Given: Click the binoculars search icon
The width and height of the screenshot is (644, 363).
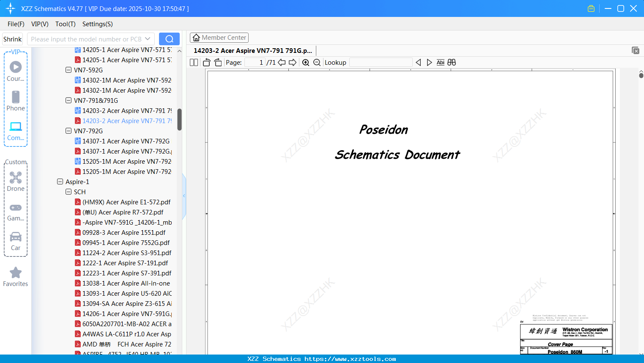Looking at the screenshot, I should 452,62.
